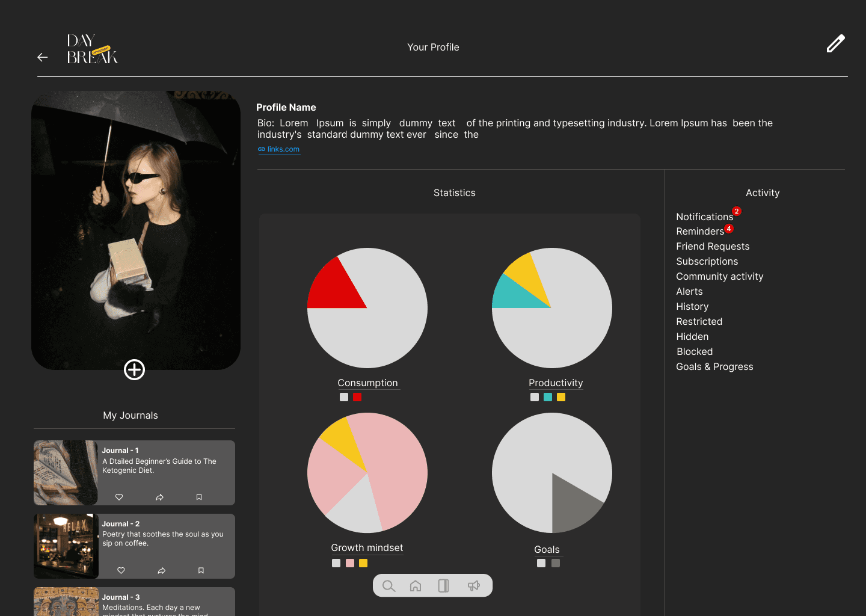866x616 pixels.
Task: Click the pink swatch under Growth mindset
Action: pos(350,563)
